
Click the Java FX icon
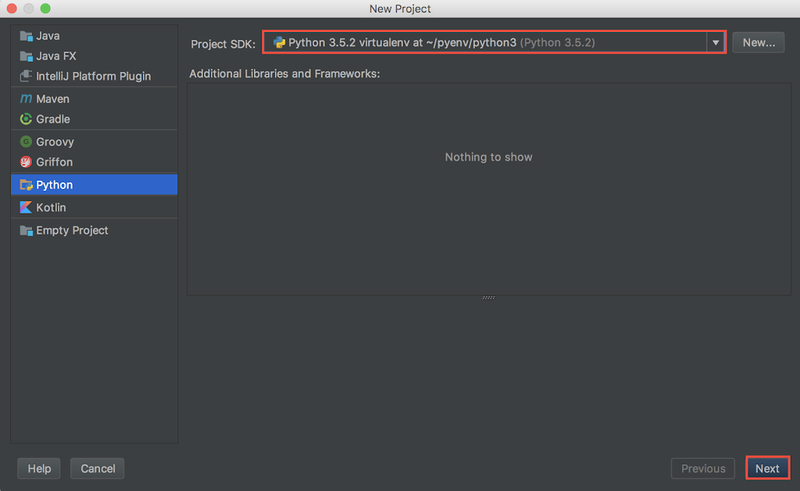click(x=26, y=56)
